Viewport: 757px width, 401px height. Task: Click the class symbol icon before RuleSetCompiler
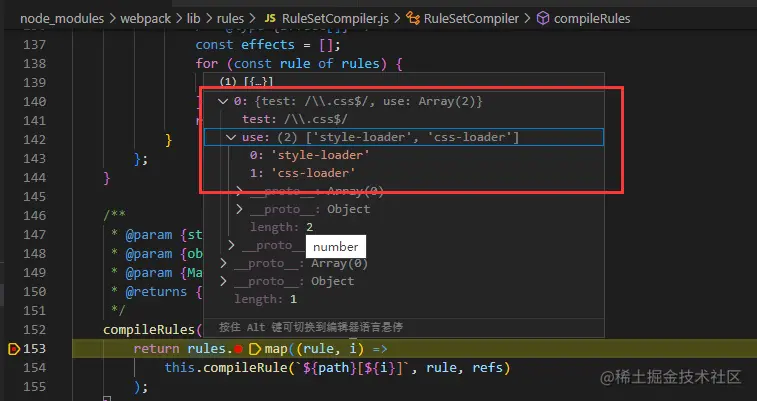click(413, 18)
